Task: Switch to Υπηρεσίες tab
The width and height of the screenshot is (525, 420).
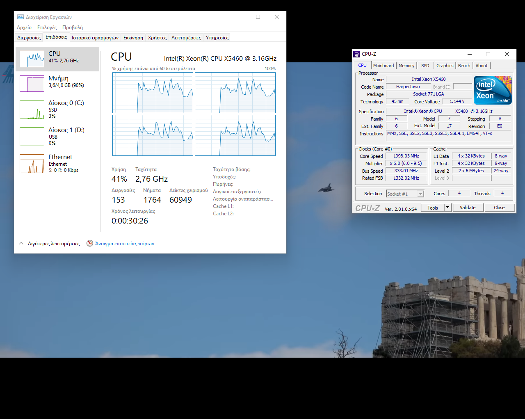Action: click(217, 38)
